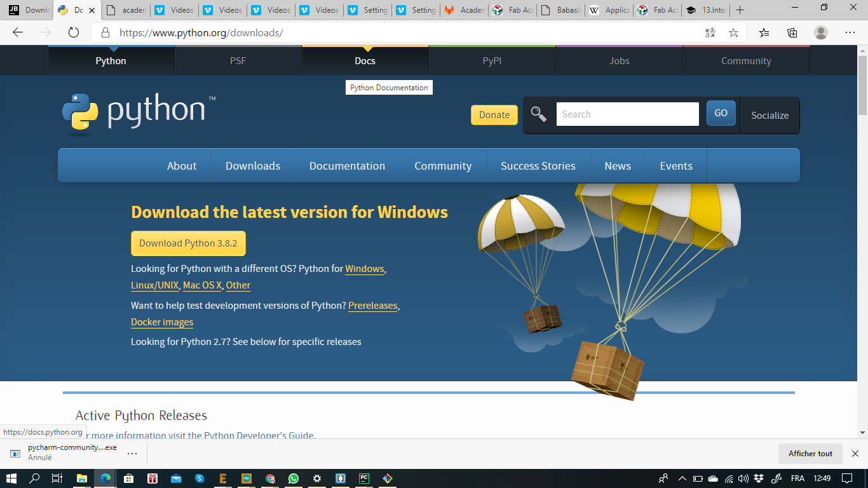Open the Docs top navigation tab

[x=365, y=61]
